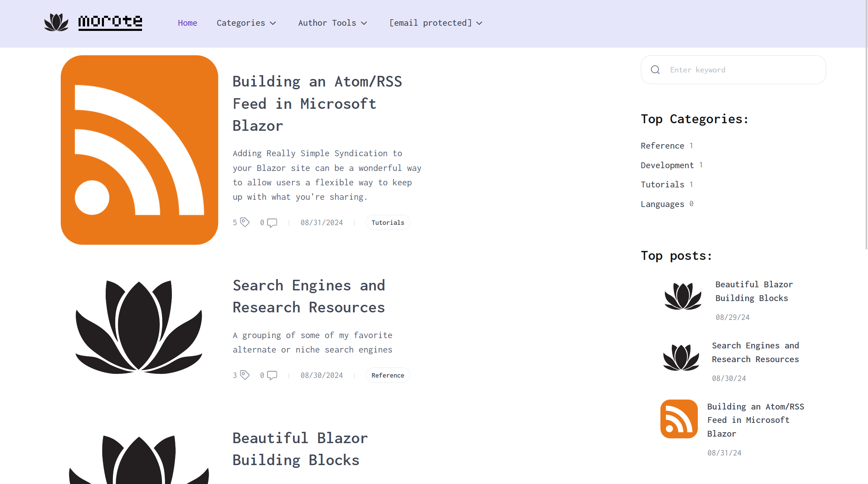The width and height of the screenshot is (868, 484).
Task: Click the morote site title
Action: pyautogui.click(x=110, y=23)
